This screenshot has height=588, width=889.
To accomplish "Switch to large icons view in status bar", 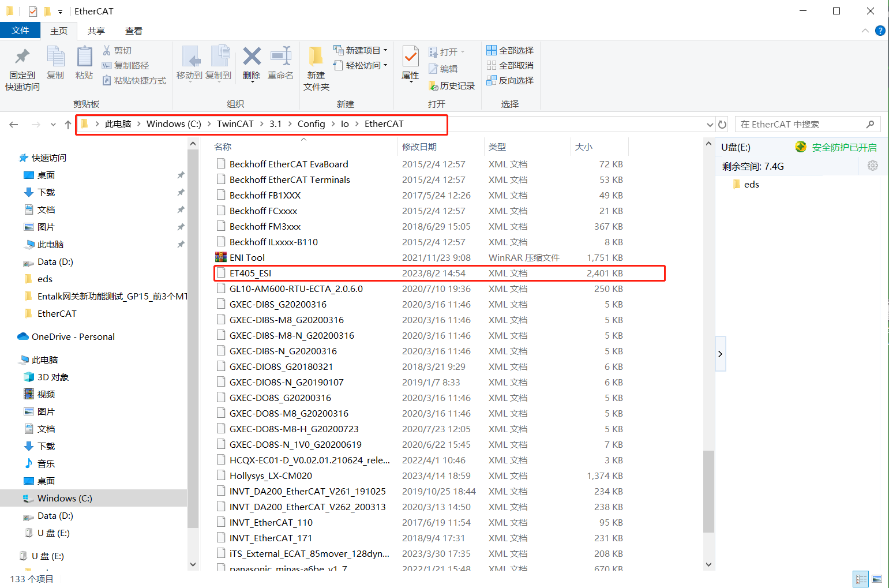I will (877, 579).
